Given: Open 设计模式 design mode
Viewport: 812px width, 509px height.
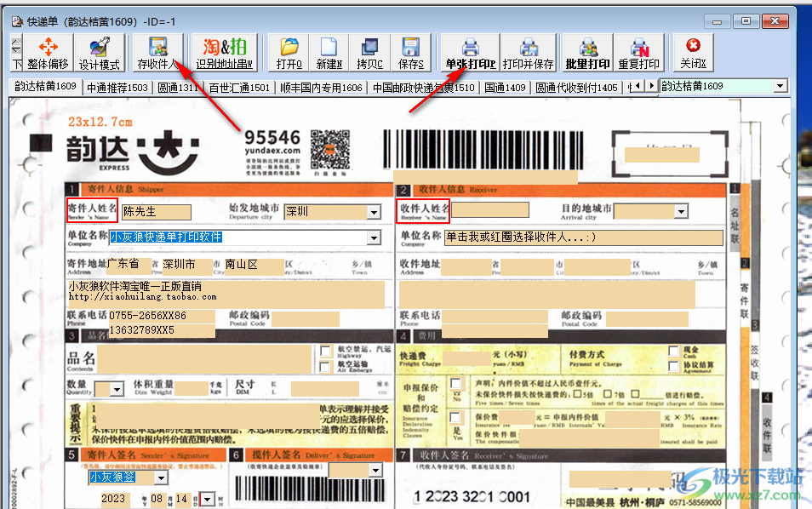Looking at the screenshot, I should [x=99, y=53].
